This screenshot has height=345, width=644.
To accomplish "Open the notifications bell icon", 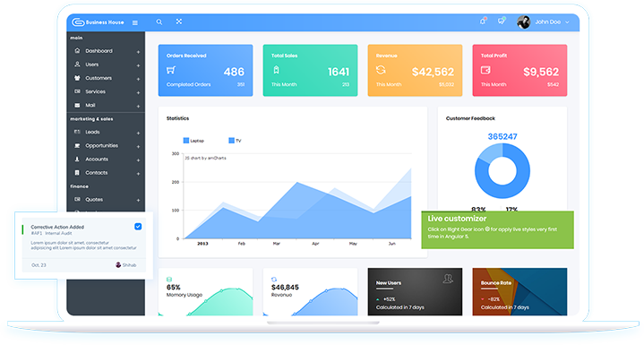I will click(x=483, y=21).
